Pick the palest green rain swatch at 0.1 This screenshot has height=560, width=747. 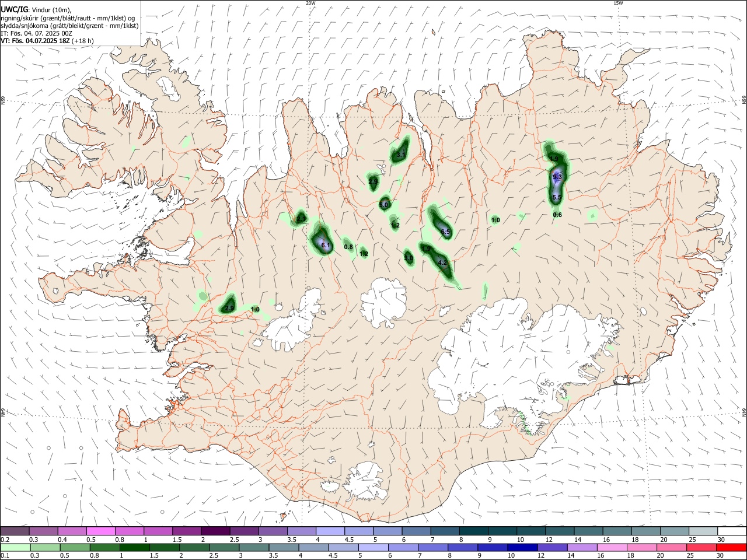click(15, 548)
